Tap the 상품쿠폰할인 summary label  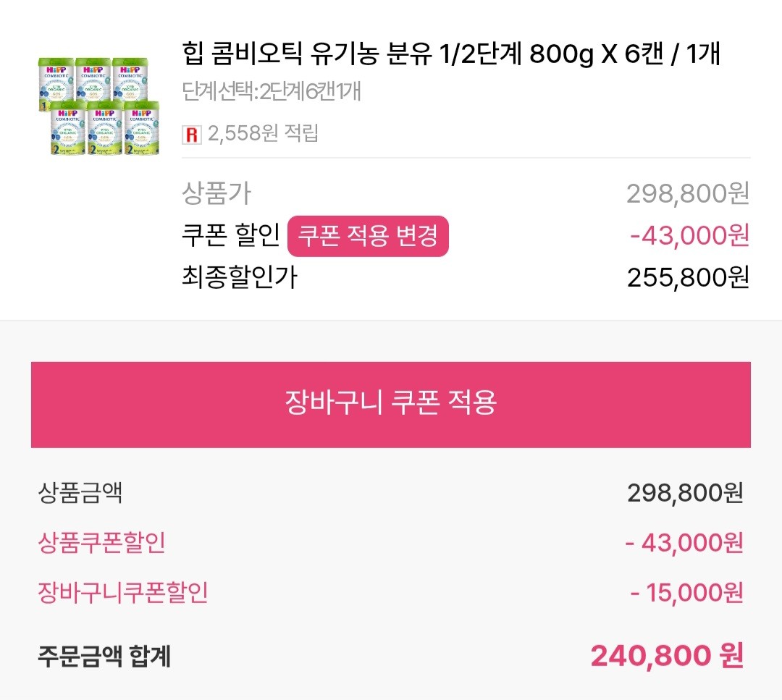pyautogui.click(x=101, y=542)
